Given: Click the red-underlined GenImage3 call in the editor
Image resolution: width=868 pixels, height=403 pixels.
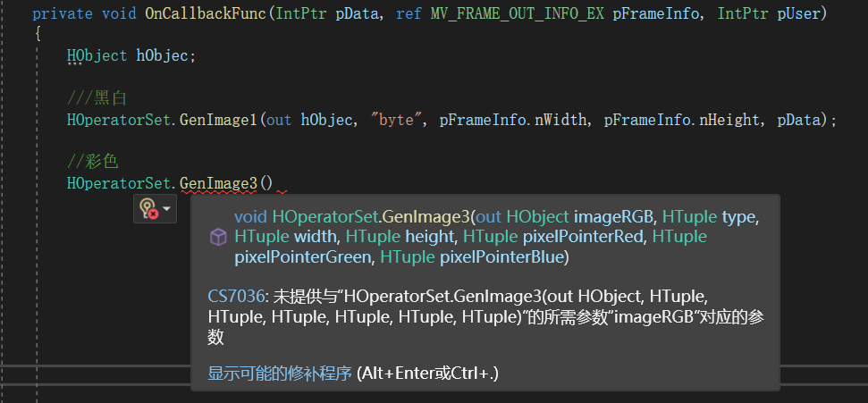Looking at the screenshot, I should 218,183.
